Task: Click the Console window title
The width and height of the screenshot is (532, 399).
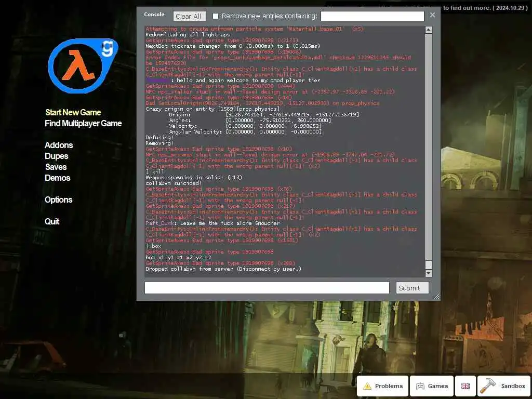Action: (x=154, y=14)
